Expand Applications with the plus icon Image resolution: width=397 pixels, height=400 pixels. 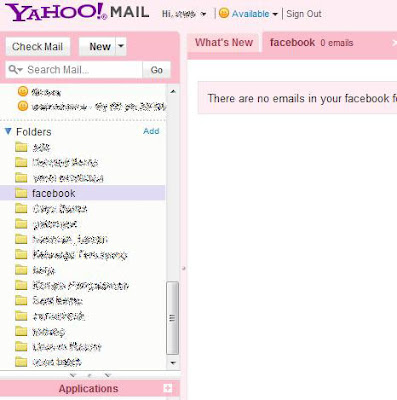(168, 388)
